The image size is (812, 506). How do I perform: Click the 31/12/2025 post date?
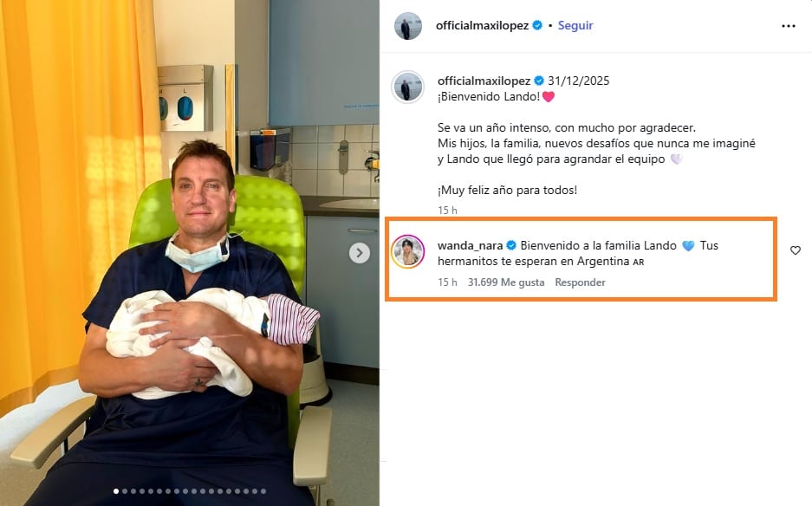tap(578, 81)
